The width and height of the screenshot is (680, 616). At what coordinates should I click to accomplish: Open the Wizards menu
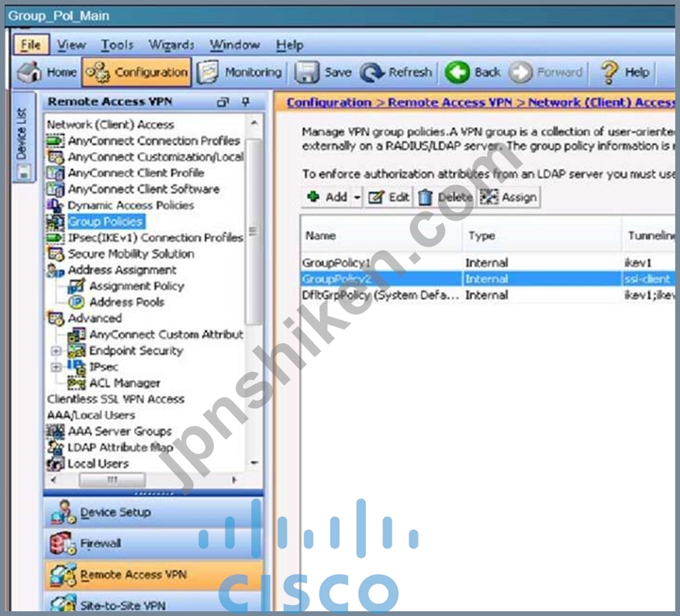[171, 45]
